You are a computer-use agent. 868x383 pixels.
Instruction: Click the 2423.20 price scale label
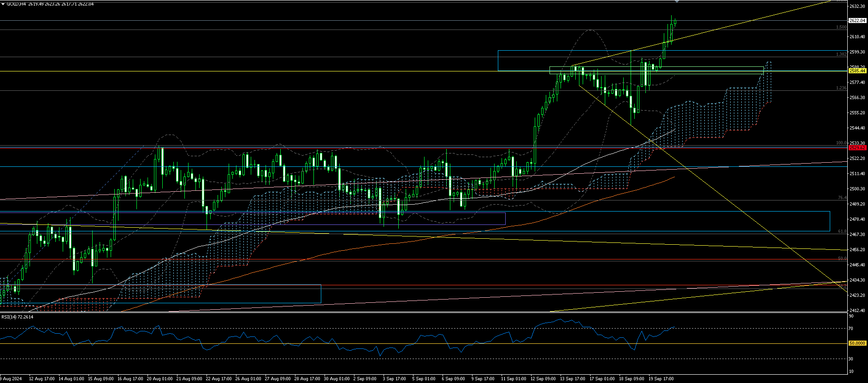coord(857,295)
